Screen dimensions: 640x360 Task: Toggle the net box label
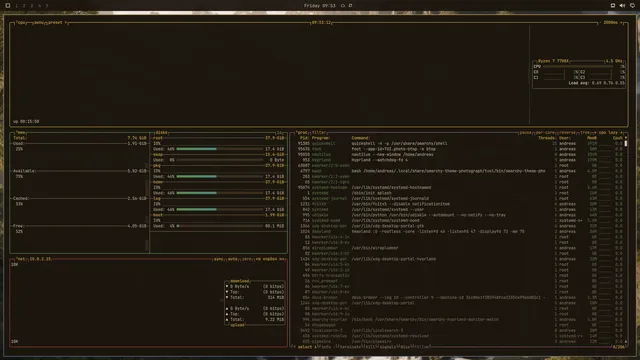(x=20, y=259)
